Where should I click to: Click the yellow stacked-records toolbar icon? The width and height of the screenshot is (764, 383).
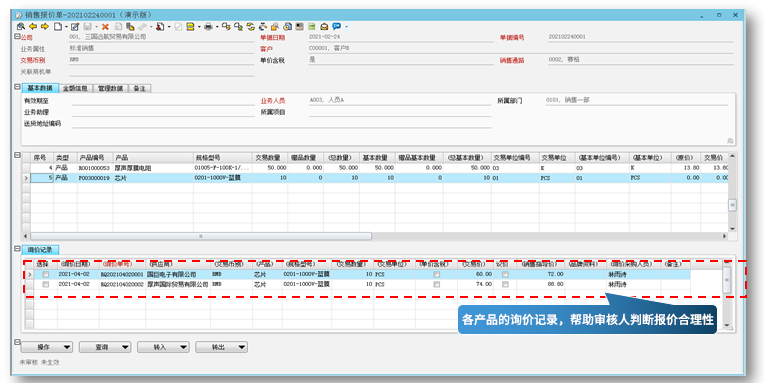[x=190, y=27]
